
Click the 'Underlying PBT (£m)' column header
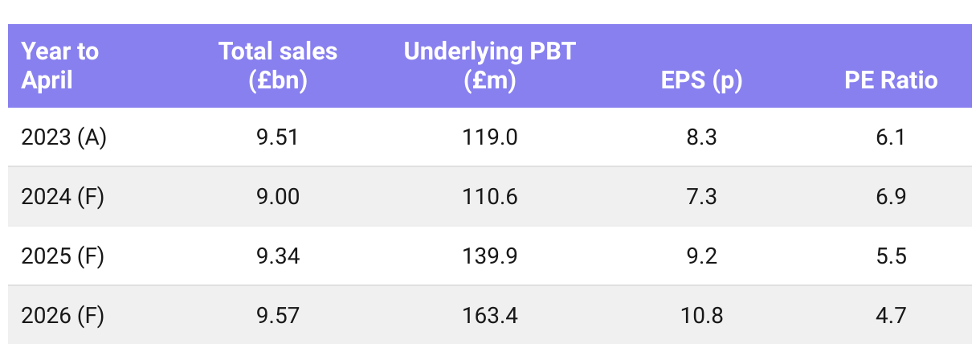coord(490,66)
